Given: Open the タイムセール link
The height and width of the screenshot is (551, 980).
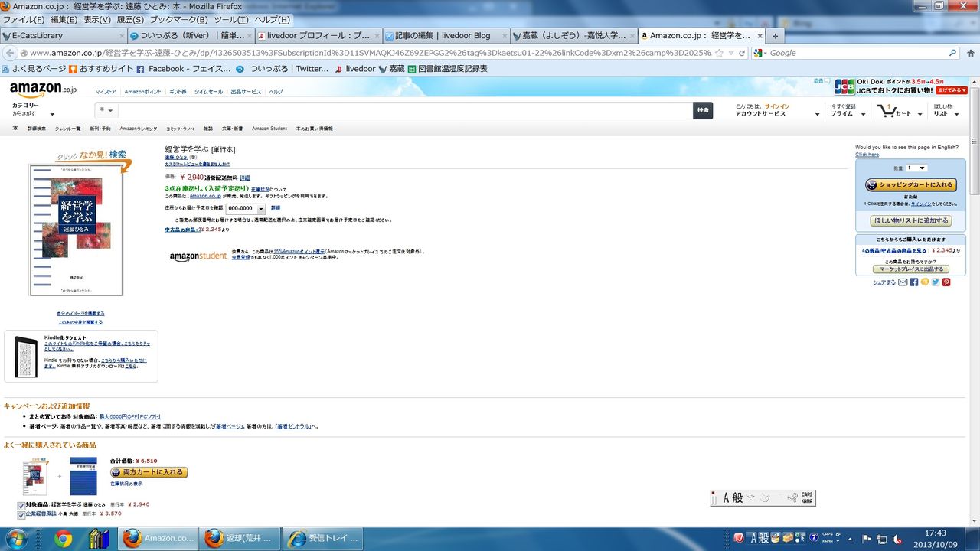Looking at the screenshot, I should point(208,92).
